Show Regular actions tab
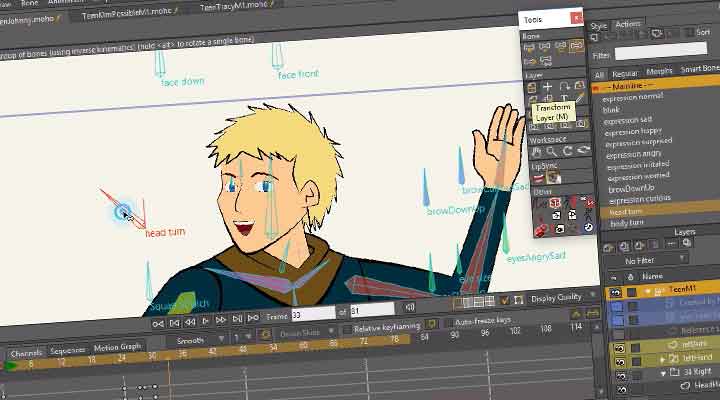 pos(624,73)
